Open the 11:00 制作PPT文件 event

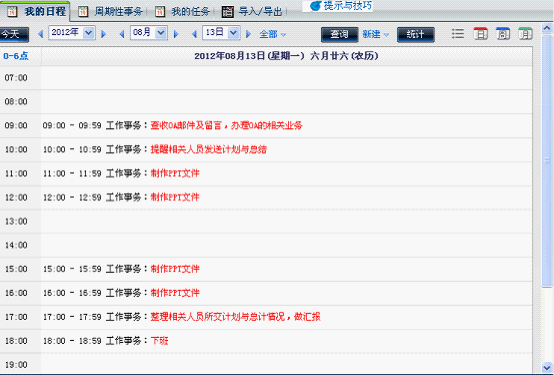tap(175, 174)
